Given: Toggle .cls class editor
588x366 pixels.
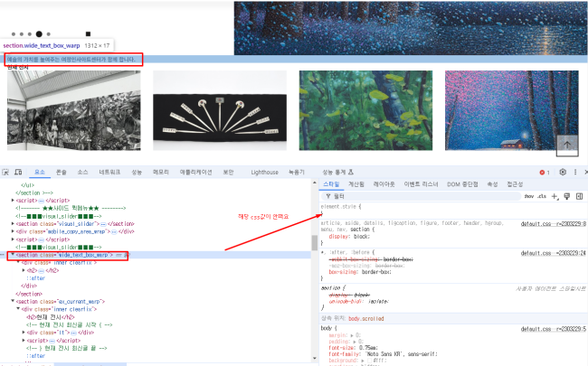Looking at the screenshot, I should pos(542,196).
